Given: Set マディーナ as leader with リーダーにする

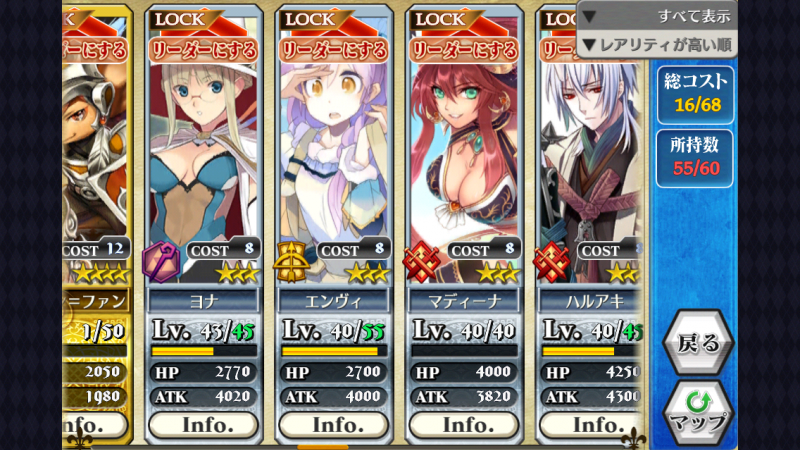Looking at the screenshot, I should tap(464, 50).
